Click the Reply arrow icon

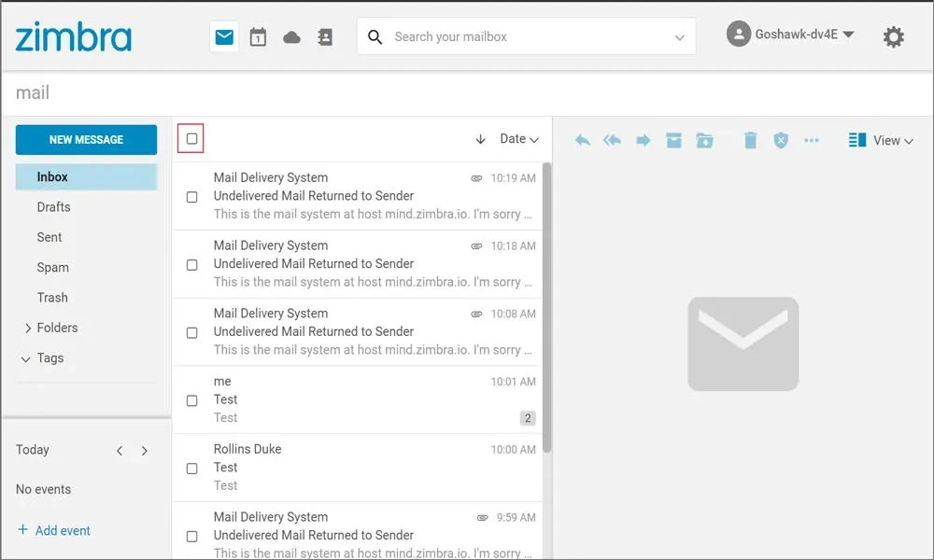point(583,140)
